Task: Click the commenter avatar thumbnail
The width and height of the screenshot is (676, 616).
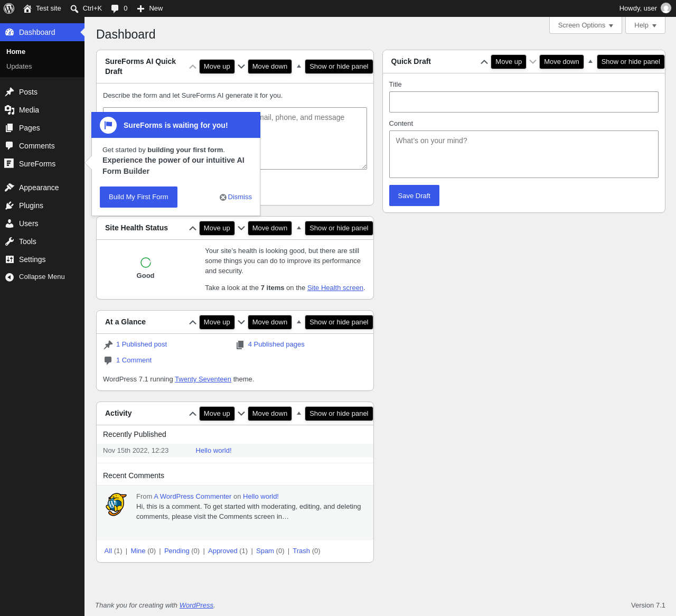Action: point(116,505)
